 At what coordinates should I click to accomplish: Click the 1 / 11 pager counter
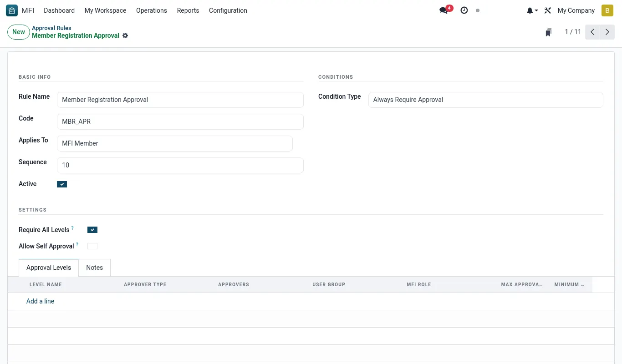573,32
